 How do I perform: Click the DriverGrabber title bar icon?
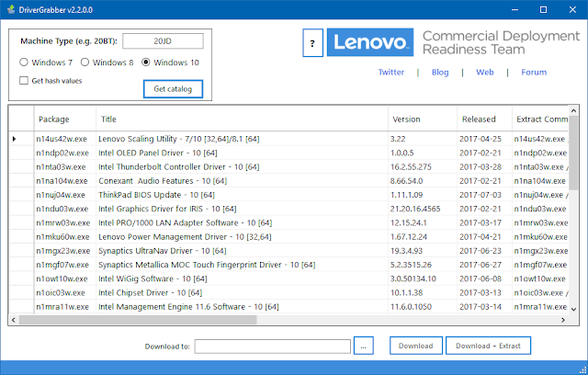click(11, 9)
